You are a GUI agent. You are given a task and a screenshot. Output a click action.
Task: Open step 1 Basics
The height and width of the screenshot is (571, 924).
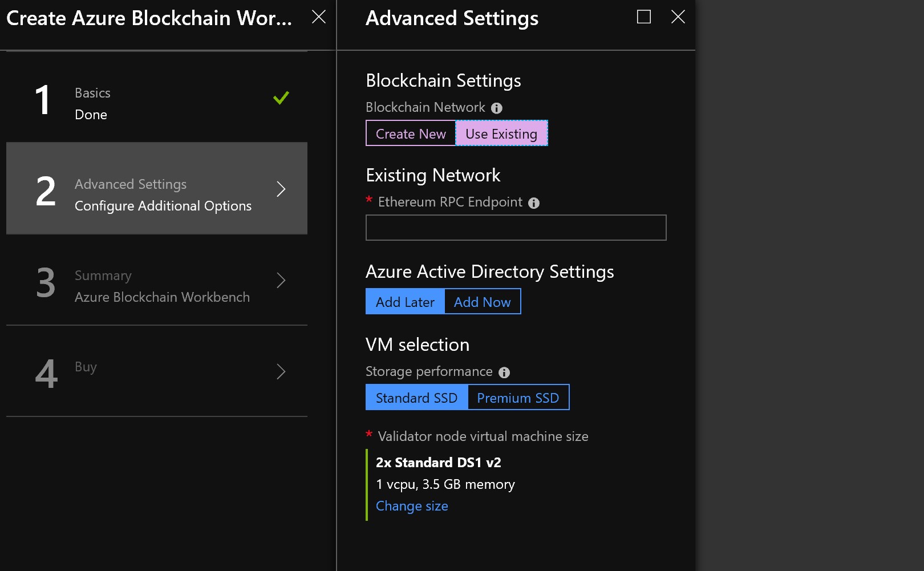click(x=157, y=97)
